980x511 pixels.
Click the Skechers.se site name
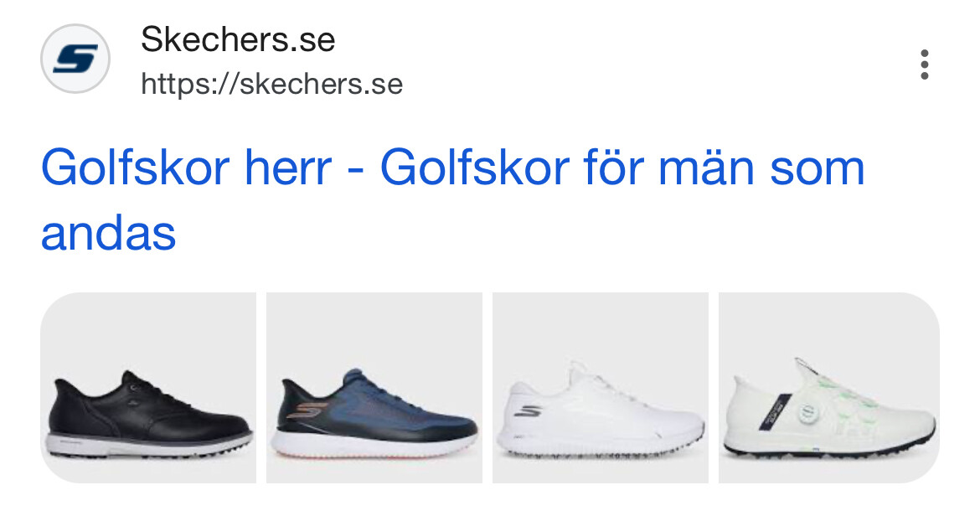pos(238,39)
